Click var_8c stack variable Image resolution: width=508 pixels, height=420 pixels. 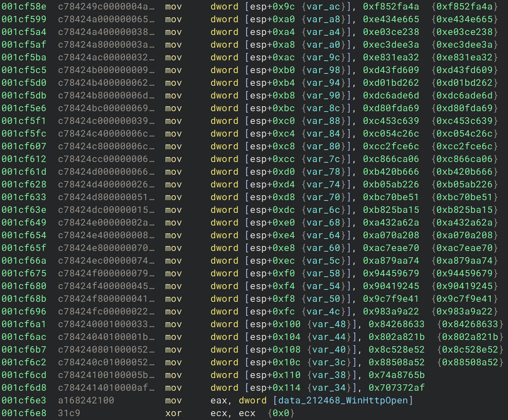[323, 108]
